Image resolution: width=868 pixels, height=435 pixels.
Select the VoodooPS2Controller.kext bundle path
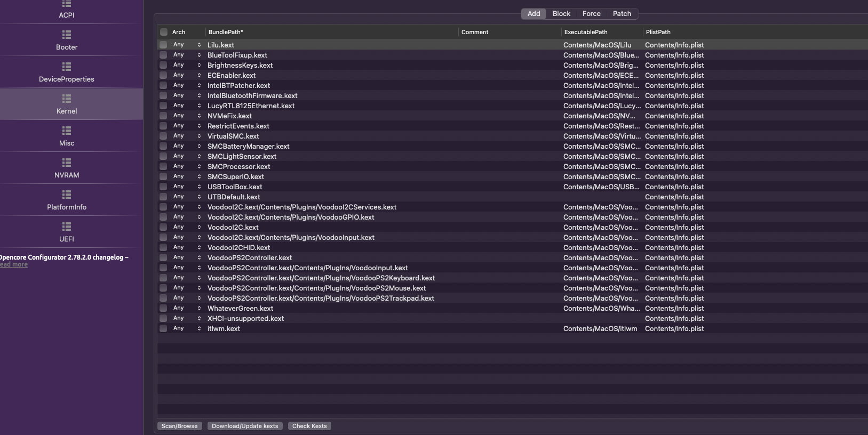tap(250, 257)
